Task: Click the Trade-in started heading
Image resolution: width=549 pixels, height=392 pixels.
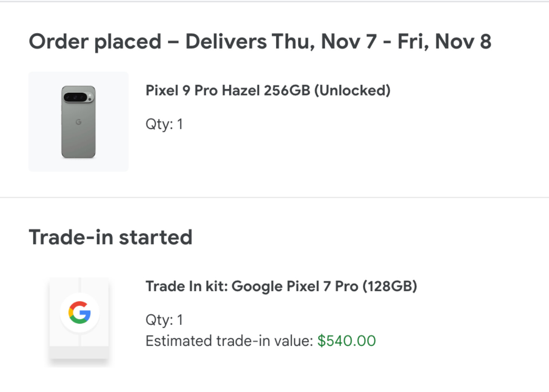Action: [110, 237]
